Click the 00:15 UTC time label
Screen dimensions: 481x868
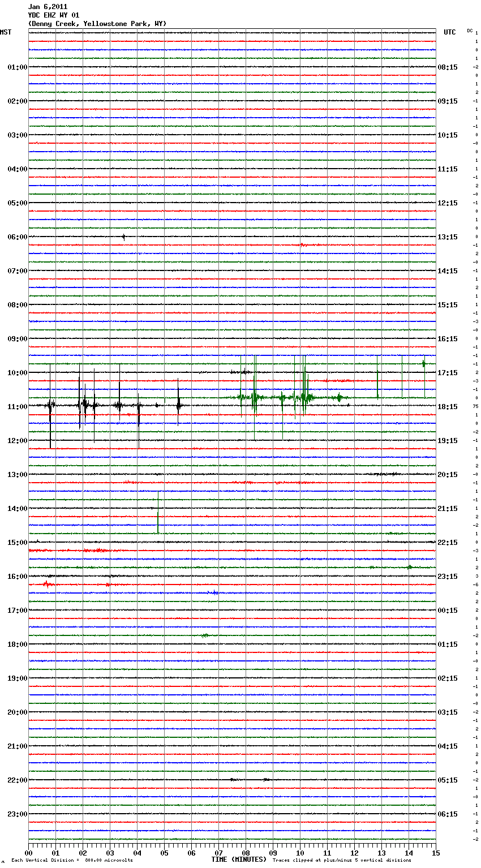448,611
